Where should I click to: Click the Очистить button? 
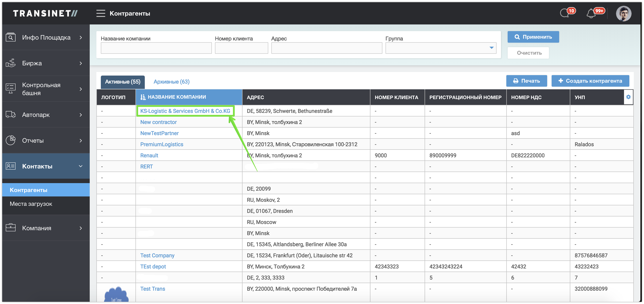click(x=528, y=53)
